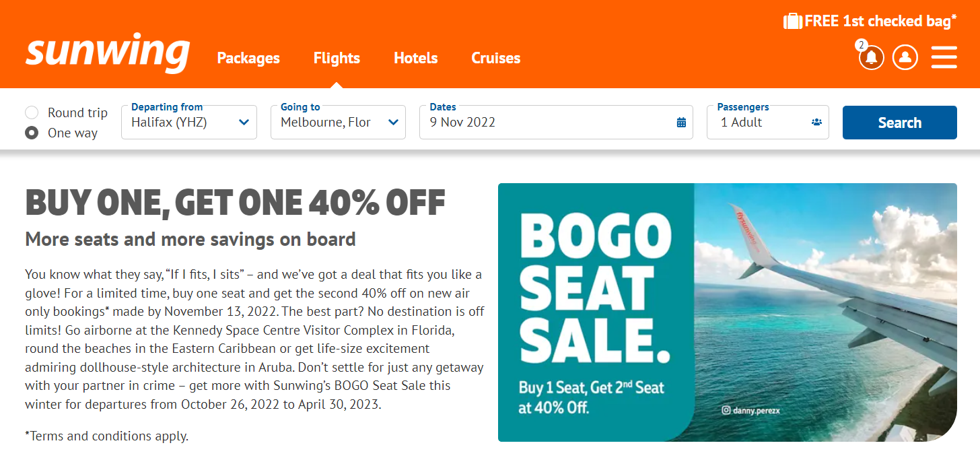Select the Round trip radio button
This screenshot has width=980, height=466.
[x=31, y=112]
